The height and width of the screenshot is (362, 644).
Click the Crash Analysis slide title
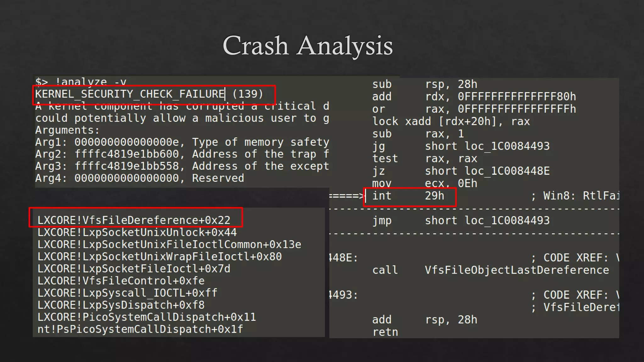click(307, 46)
